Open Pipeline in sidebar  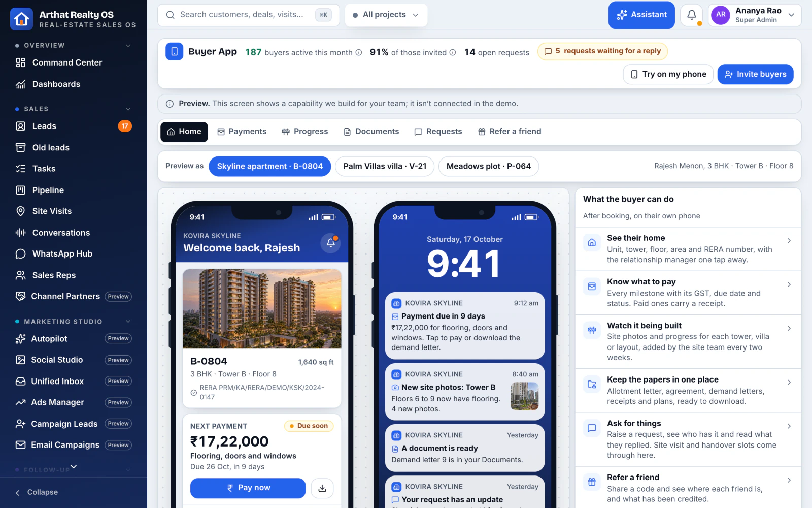click(x=74, y=190)
